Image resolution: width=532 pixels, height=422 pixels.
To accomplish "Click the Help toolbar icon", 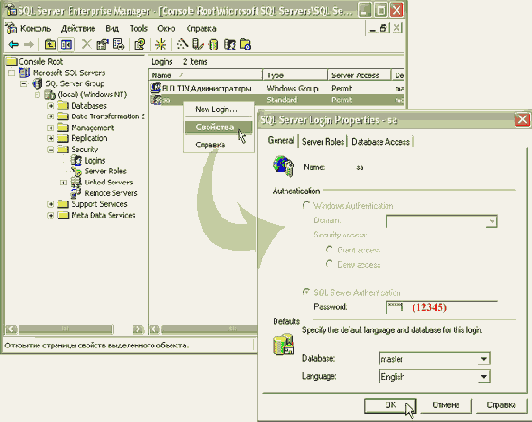I will point(140,44).
